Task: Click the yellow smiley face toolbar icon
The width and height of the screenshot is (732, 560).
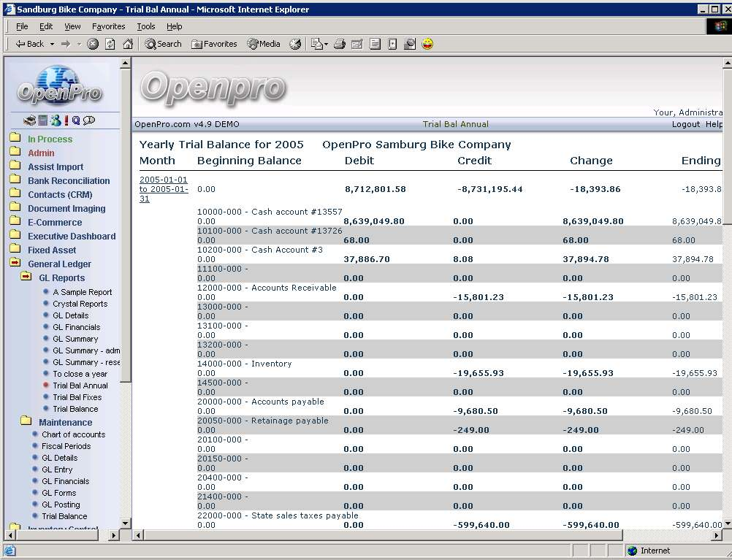Action: [427, 44]
